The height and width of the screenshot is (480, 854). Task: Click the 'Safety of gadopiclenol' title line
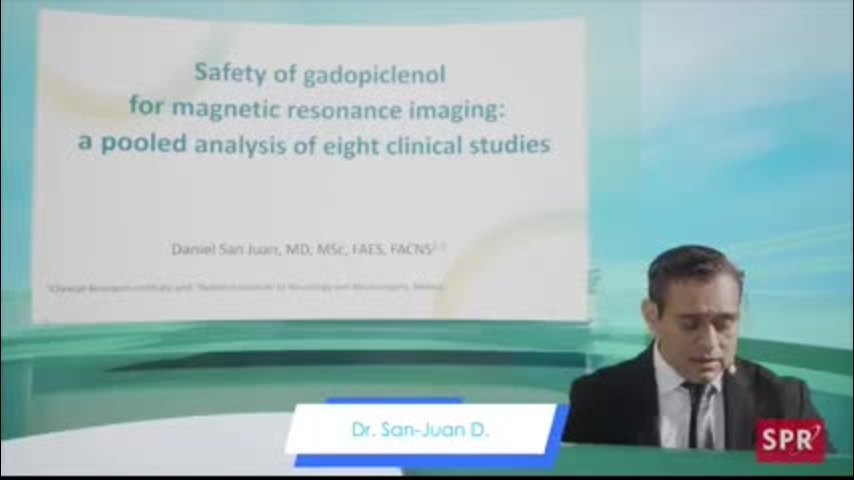pyautogui.click(x=320, y=73)
